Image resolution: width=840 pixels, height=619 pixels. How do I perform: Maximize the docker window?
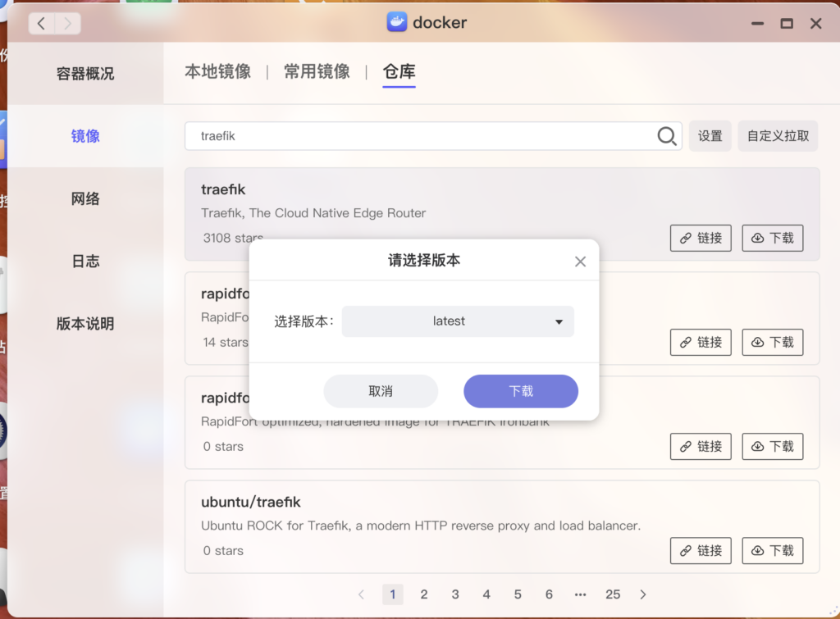(787, 24)
